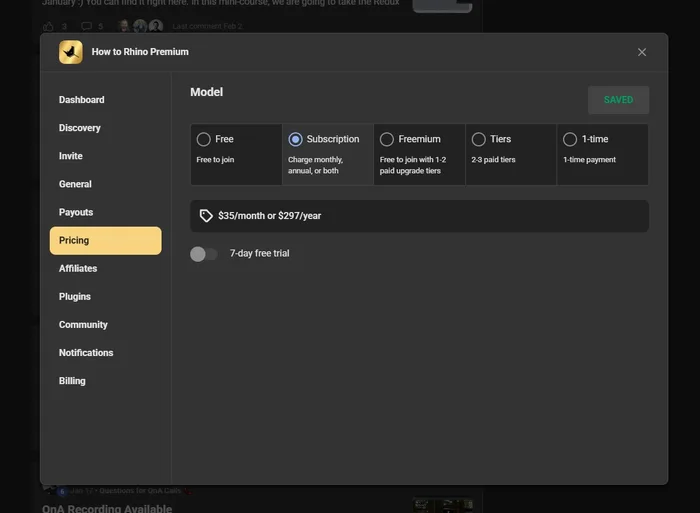Select the 1-time payment model

603,154
